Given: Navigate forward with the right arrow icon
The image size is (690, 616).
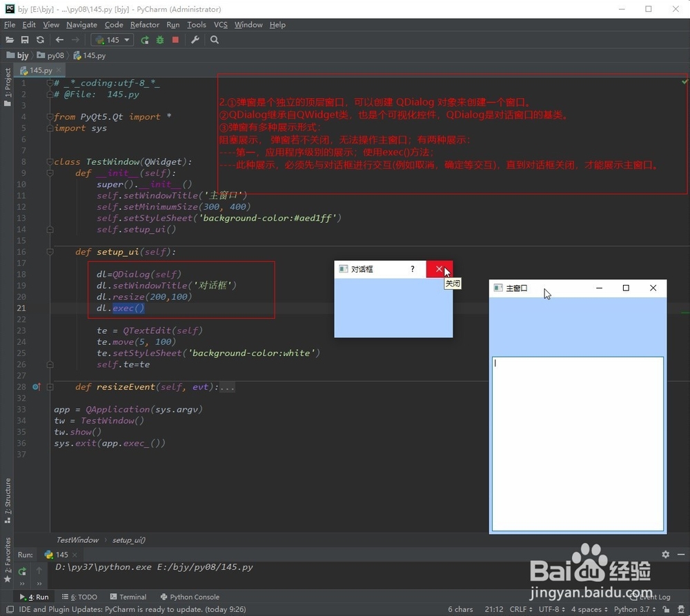Looking at the screenshot, I should [x=75, y=40].
